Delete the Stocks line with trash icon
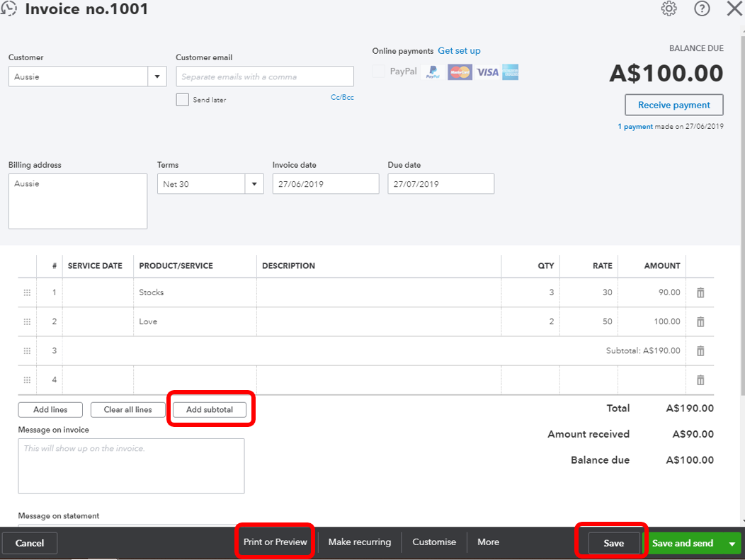The width and height of the screenshot is (745, 560). tap(700, 292)
